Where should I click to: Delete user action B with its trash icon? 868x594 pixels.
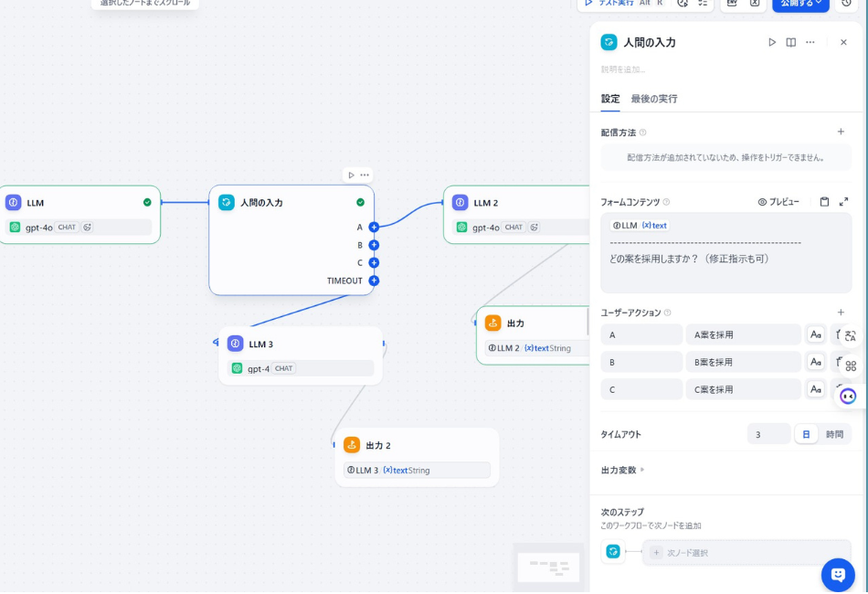839,362
